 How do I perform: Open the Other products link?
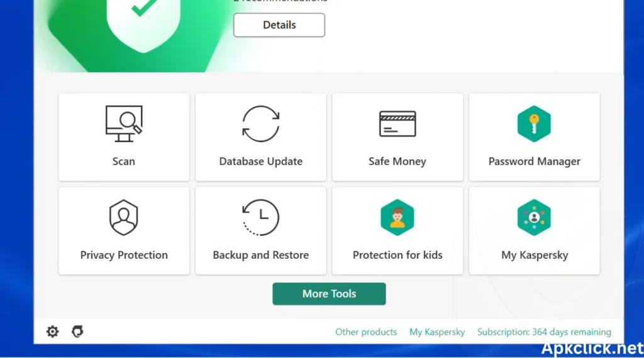pos(366,332)
